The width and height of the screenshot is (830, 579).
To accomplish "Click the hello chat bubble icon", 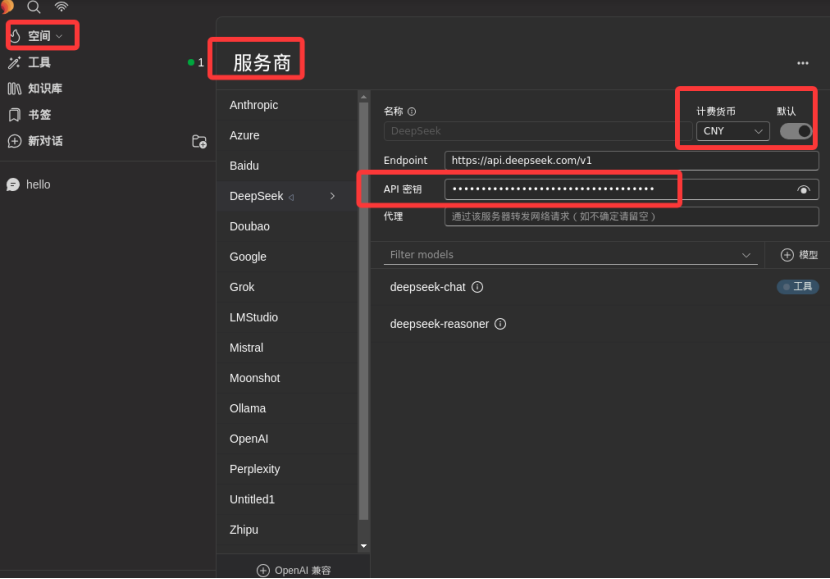I will tap(13, 185).
